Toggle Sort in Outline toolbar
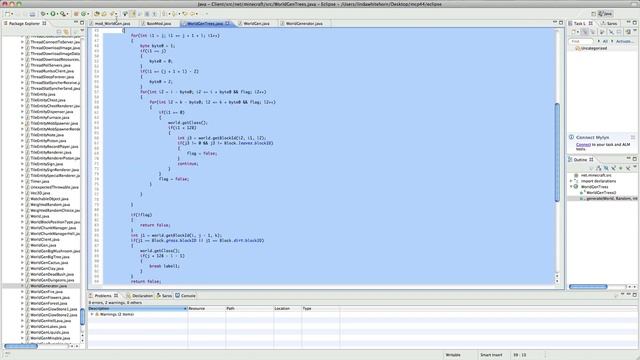The width and height of the screenshot is (640, 360). (x=598, y=168)
